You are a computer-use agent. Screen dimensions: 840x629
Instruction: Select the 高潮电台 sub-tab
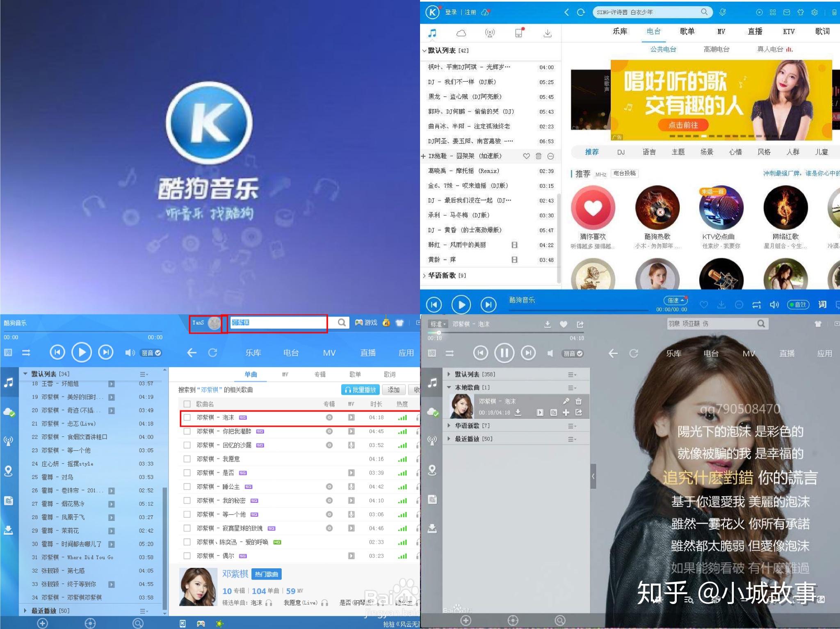(x=717, y=50)
